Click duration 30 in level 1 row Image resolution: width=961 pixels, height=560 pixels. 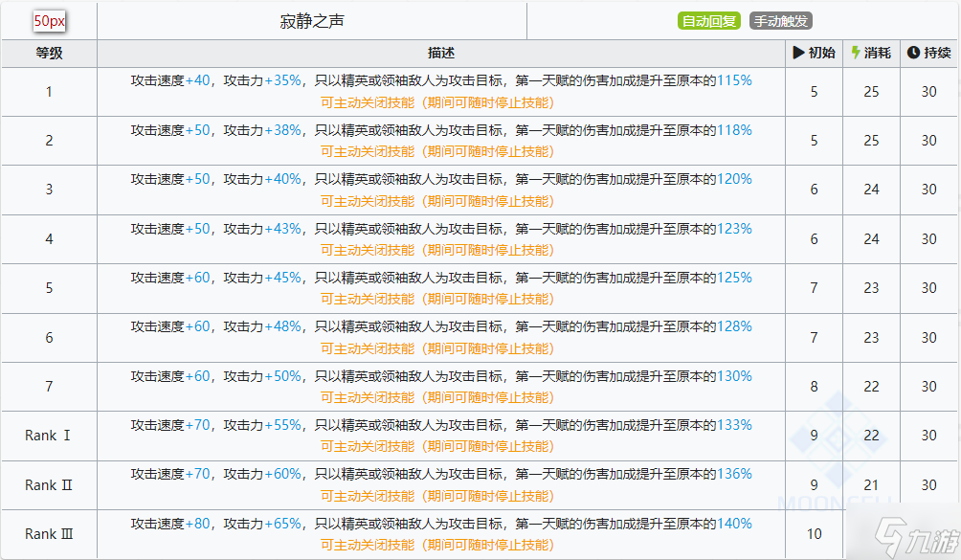pos(929,92)
